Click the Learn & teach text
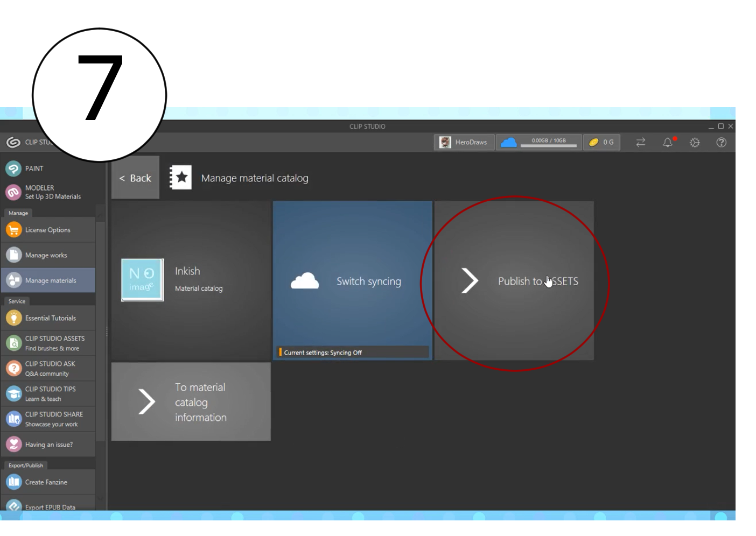 click(43, 399)
